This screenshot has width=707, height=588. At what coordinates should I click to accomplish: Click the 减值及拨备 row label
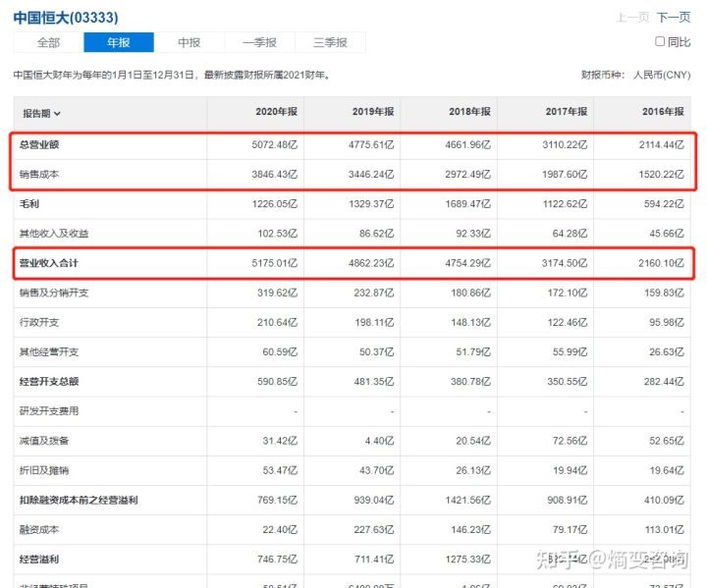coord(44,441)
